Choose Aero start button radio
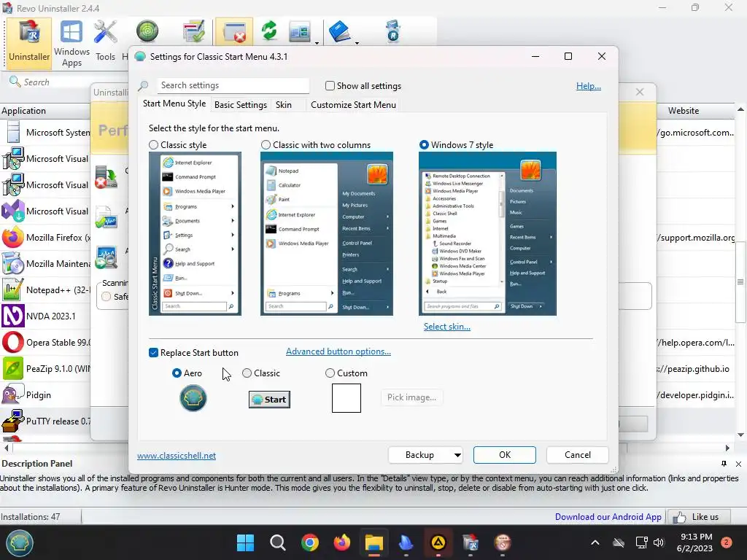This screenshot has width=747, height=560. [x=177, y=373]
